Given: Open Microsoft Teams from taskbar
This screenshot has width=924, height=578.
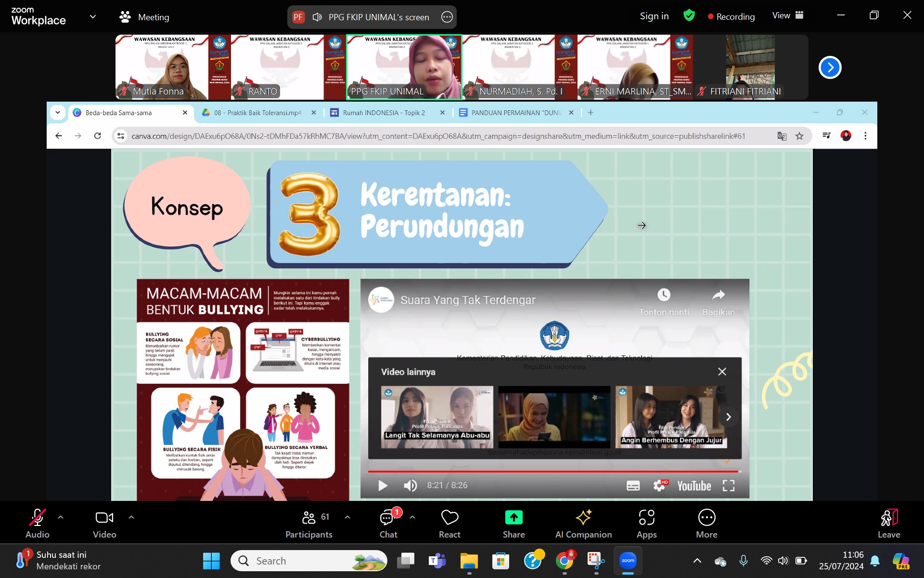Looking at the screenshot, I should (437, 561).
